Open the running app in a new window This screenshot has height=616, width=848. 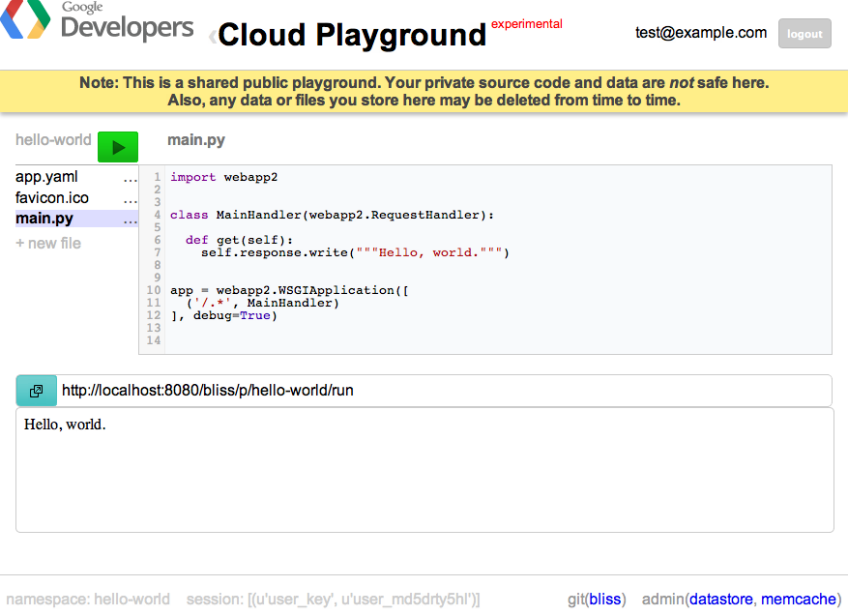(x=35, y=391)
